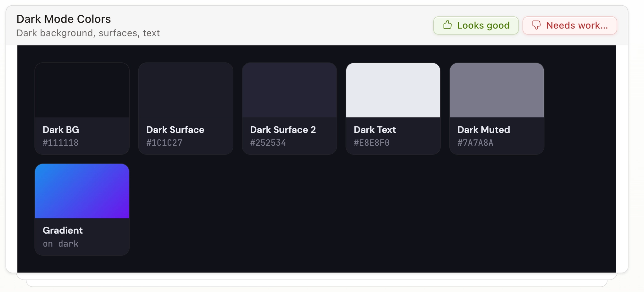Viewport: 644px width, 292px height.
Task: Click the #E8E8F0 hex code
Action: point(372,143)
